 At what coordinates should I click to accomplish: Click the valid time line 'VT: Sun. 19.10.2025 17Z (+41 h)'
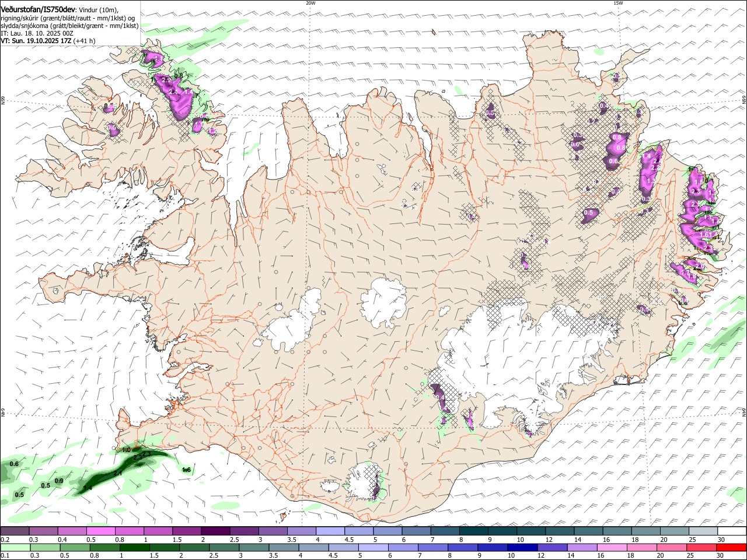48,41
